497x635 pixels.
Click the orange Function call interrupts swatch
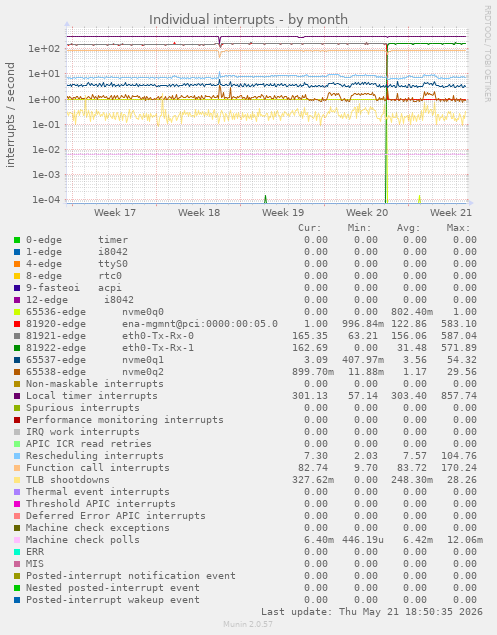[x=17, y=468]
